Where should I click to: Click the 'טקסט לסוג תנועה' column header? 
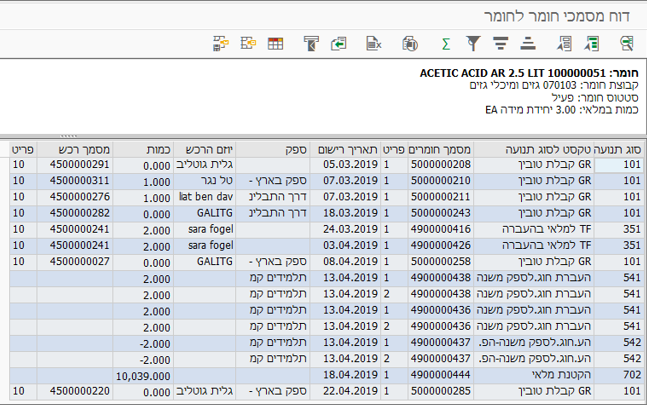point(533,149)
